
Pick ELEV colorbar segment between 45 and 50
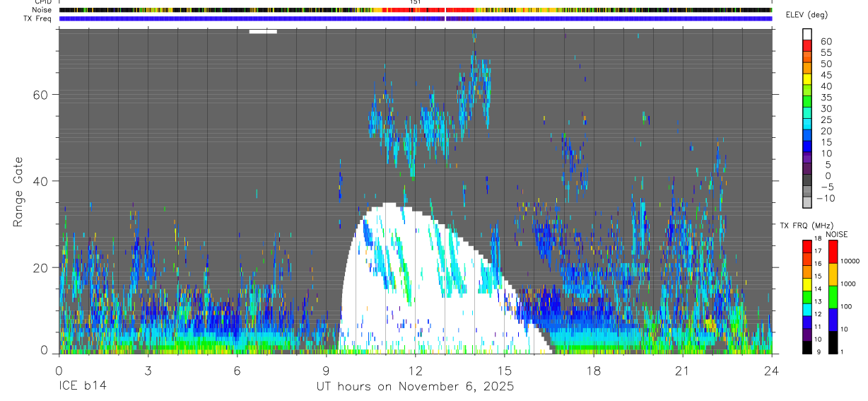[808, 69]
